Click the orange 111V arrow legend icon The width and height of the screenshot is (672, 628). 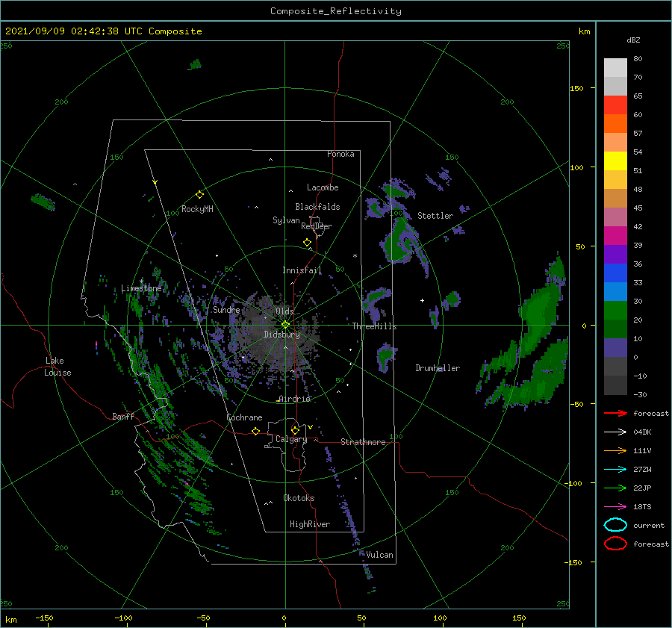pyautogui.click(x=615, y=450)
